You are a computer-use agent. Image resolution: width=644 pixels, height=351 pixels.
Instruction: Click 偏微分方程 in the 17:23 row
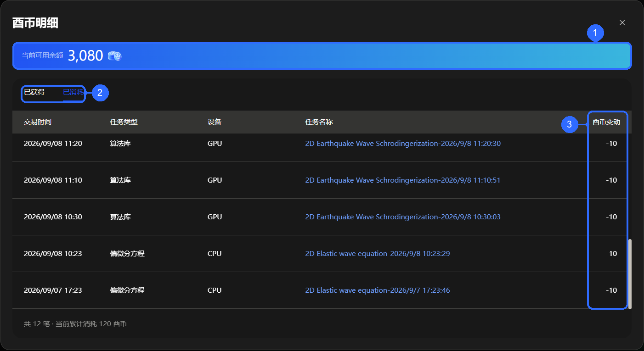127,290
